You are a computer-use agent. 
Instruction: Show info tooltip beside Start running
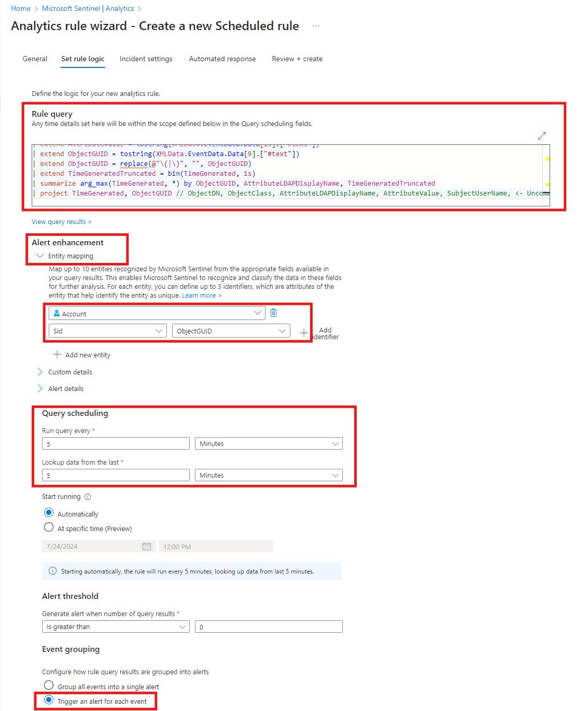[88, 497]
